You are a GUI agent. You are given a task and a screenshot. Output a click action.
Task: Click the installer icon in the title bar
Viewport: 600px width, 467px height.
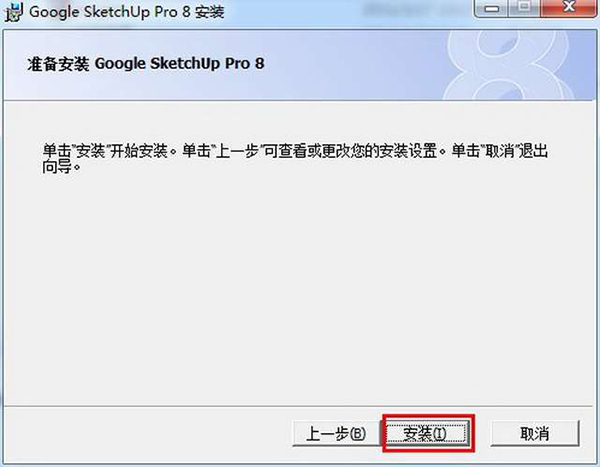click(13, 11)
